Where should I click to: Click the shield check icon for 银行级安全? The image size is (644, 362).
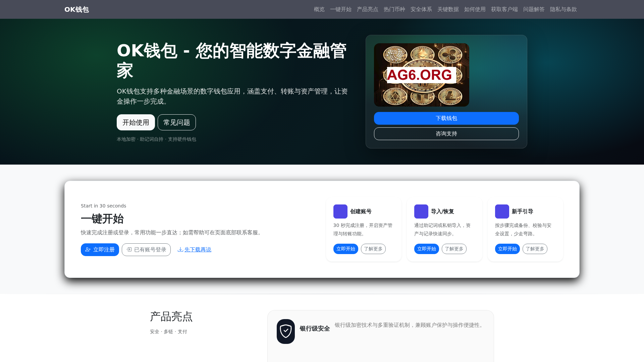tap(286, 331)
